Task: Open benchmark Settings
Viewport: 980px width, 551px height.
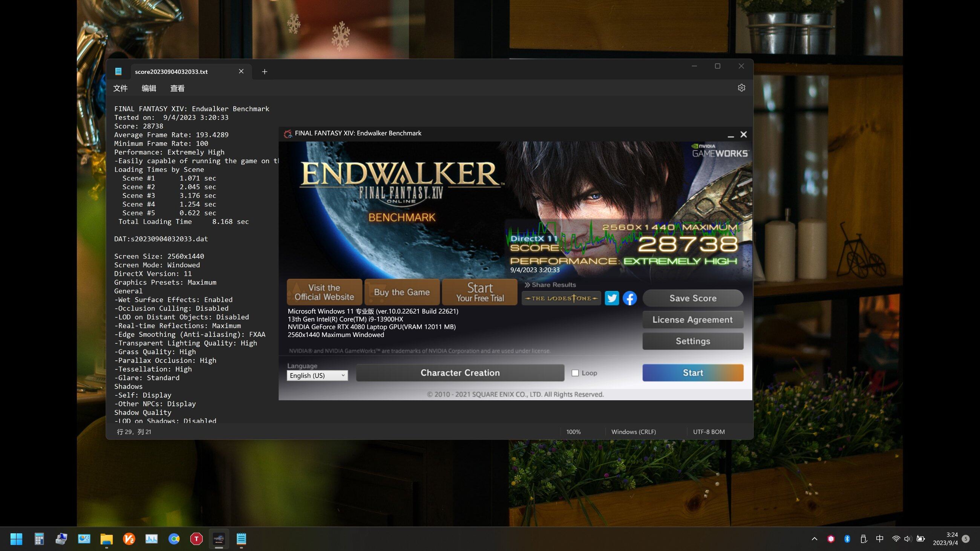Action: click(x=693, y=341)
